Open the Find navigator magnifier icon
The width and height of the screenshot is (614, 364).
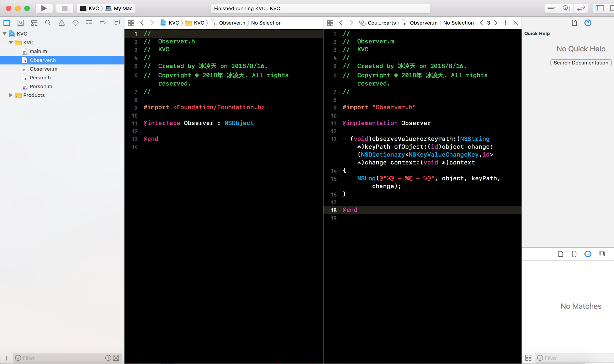[x=48, y=23]
